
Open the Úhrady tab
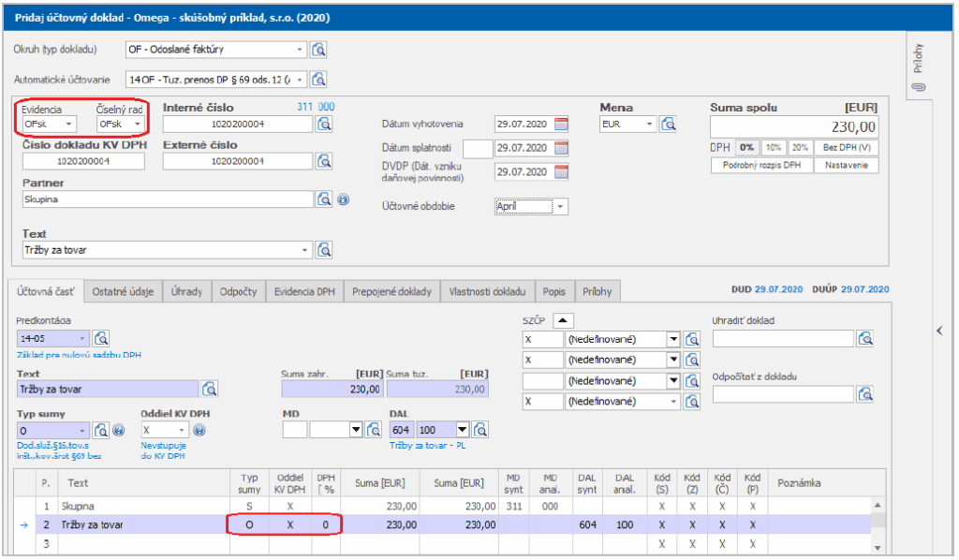pyautogui.click(x=186, y=292)
